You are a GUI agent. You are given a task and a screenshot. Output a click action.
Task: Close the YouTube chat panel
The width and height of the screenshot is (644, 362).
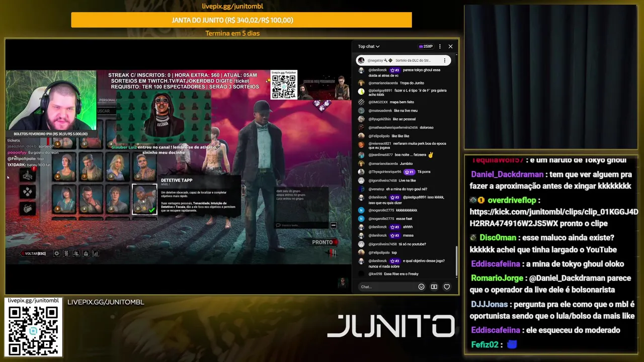[x=450, y=46]
